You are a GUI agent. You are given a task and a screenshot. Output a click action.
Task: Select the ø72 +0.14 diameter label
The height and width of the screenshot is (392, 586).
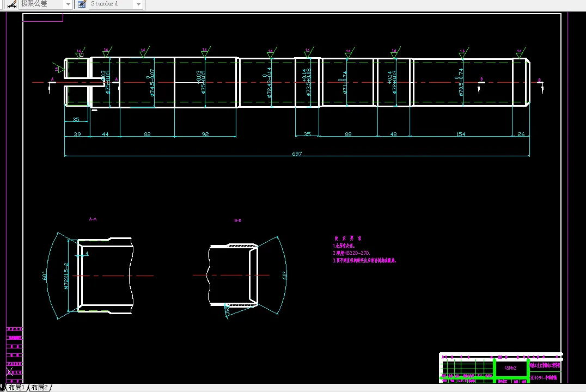(x=392, y=82)
